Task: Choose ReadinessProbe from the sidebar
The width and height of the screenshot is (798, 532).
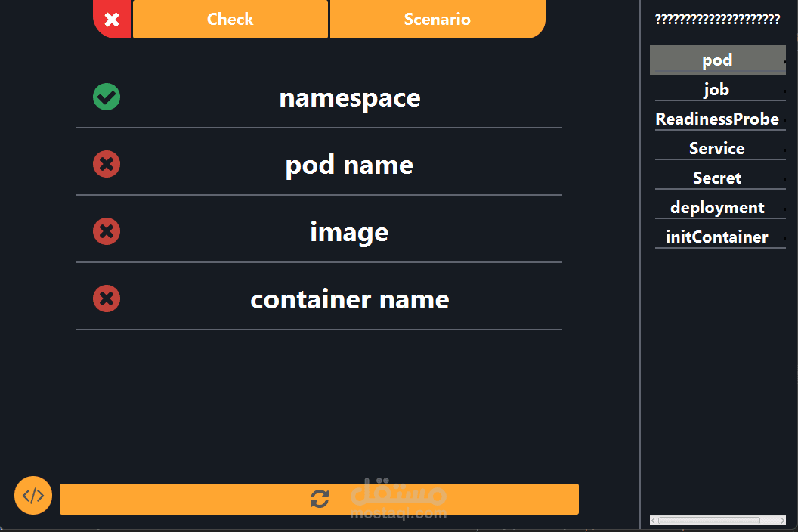Action: coord(718,119)
